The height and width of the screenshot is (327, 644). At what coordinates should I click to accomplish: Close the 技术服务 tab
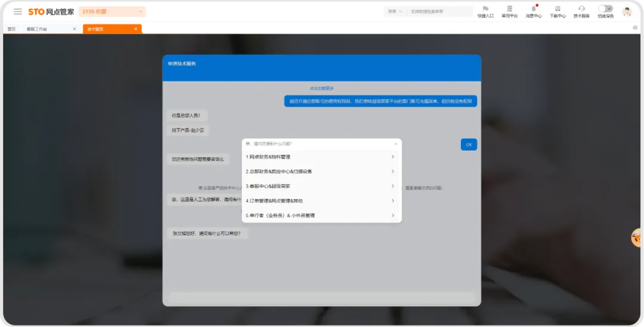click(135, 29)
